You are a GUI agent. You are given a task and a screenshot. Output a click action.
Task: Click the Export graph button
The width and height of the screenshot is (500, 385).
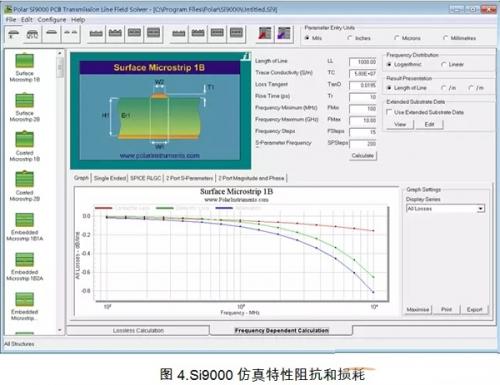click(474, 310)
